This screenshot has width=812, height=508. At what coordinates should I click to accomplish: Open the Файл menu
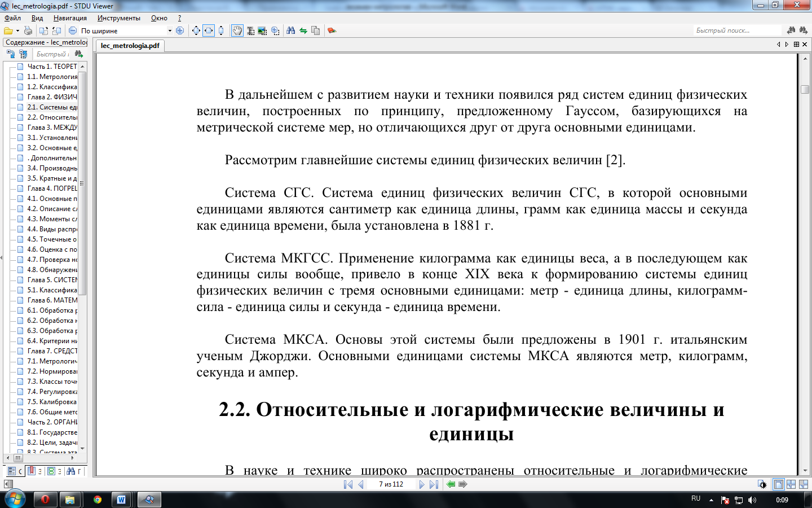click(x=12, y=18)
